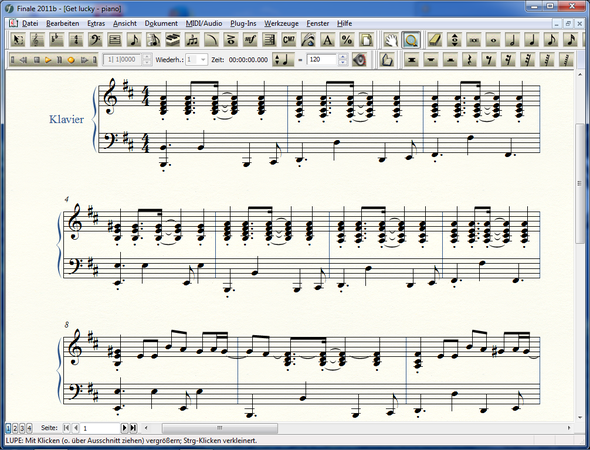Select the Tuplet tool
This screenshot has width=590, height=450.
[192, 40]
